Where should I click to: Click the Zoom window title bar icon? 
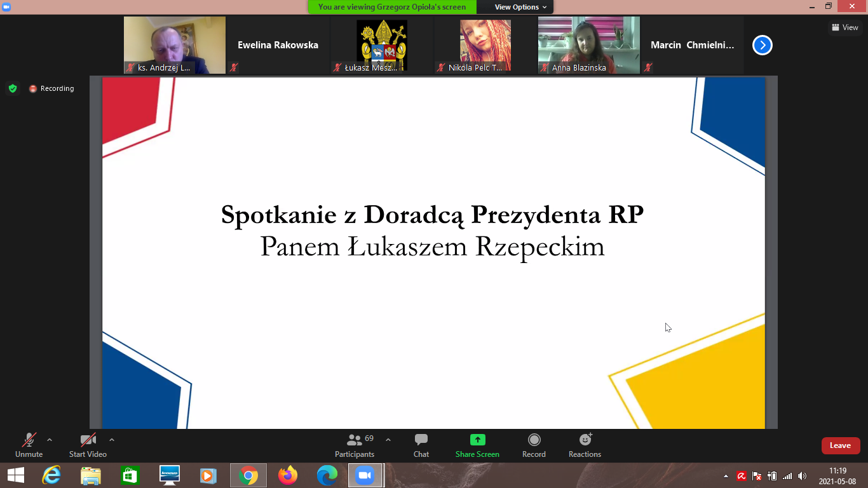[6, 6]
